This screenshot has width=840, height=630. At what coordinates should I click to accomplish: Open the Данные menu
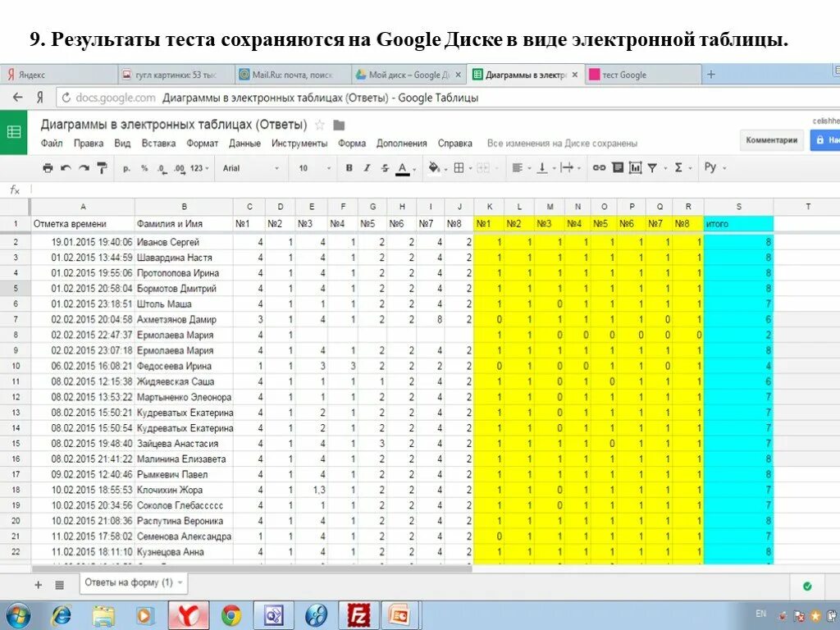(x=244, y=143)
